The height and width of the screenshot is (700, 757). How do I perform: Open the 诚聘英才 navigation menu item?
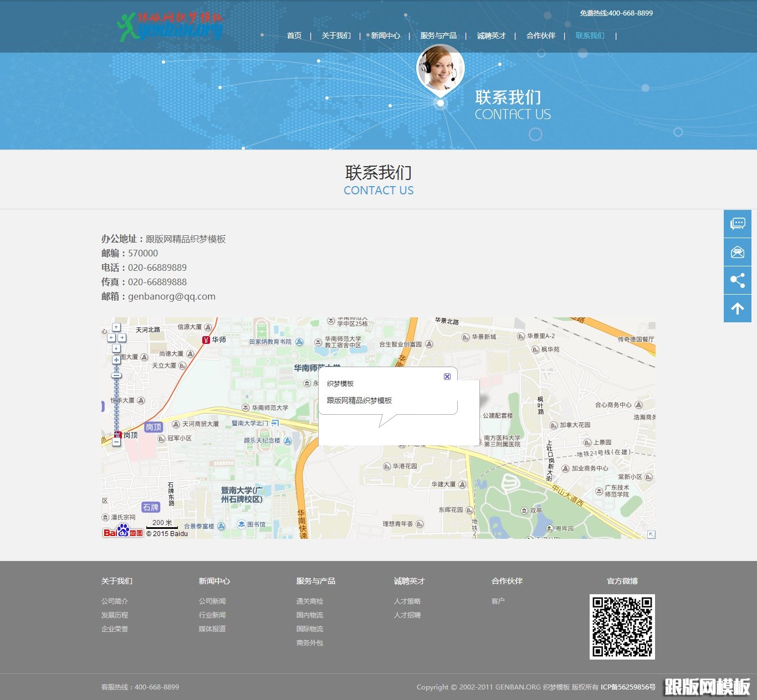490,35
